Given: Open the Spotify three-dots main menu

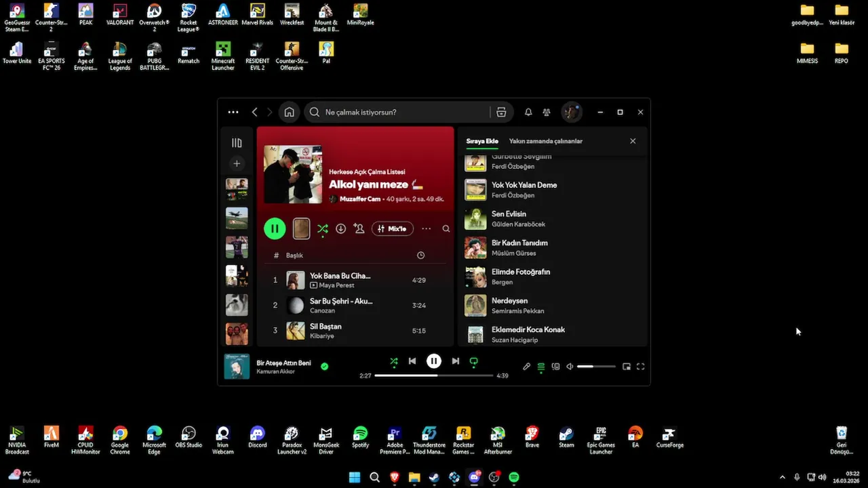Looking at the screenshot, I should 233,112.
